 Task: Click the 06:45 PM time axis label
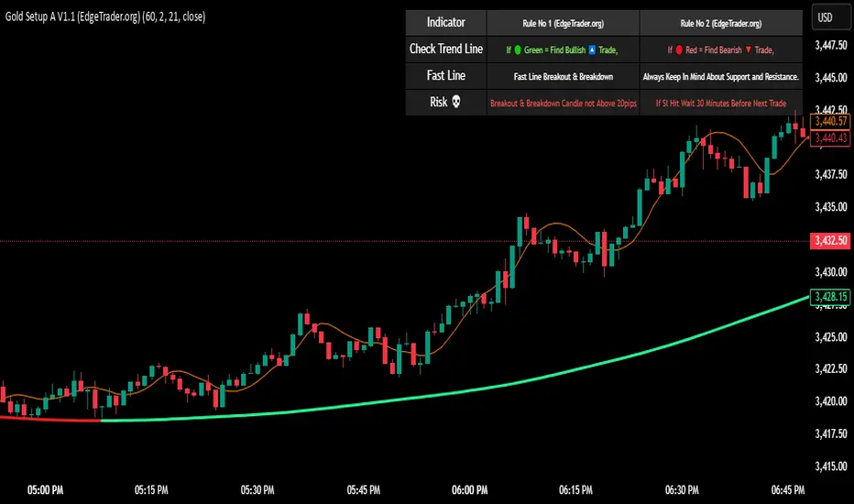pos(788,488)
